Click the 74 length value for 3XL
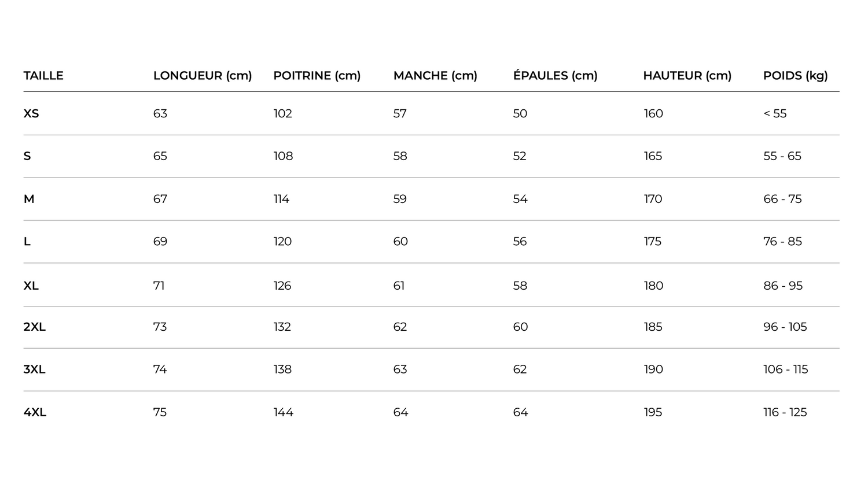 (x=160, y=369)
